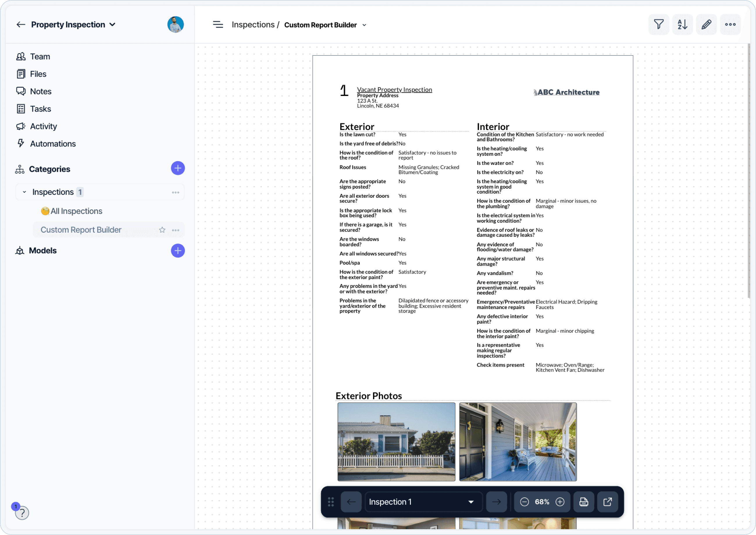The height and width of the screenshot is (535, 756).
Task: Open the filter icon in top toolbar
Action: [659, 24]
